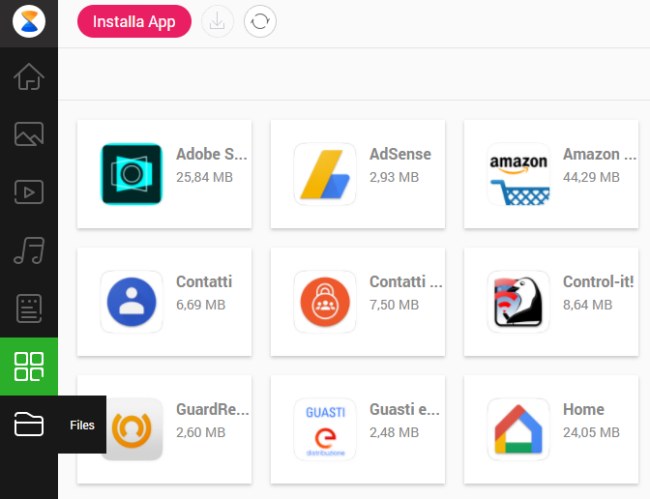Screen dimensions: 650x499
Task: Click the refresh icon in toolbar
Action: coord(260,22)
